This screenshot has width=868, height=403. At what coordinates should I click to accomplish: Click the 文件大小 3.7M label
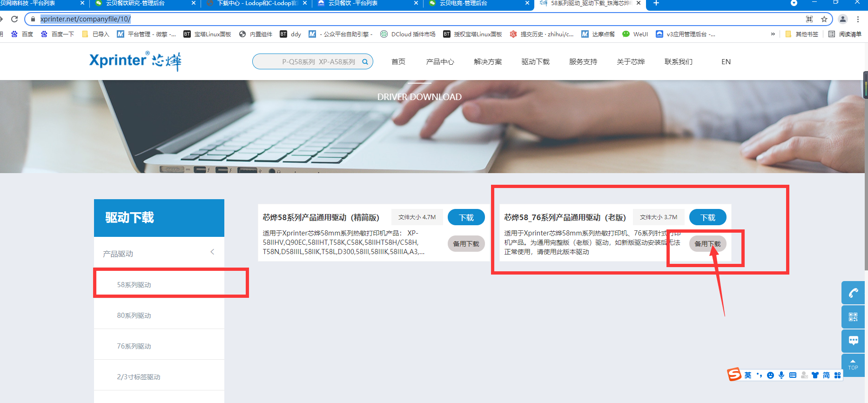coord(659,217)
